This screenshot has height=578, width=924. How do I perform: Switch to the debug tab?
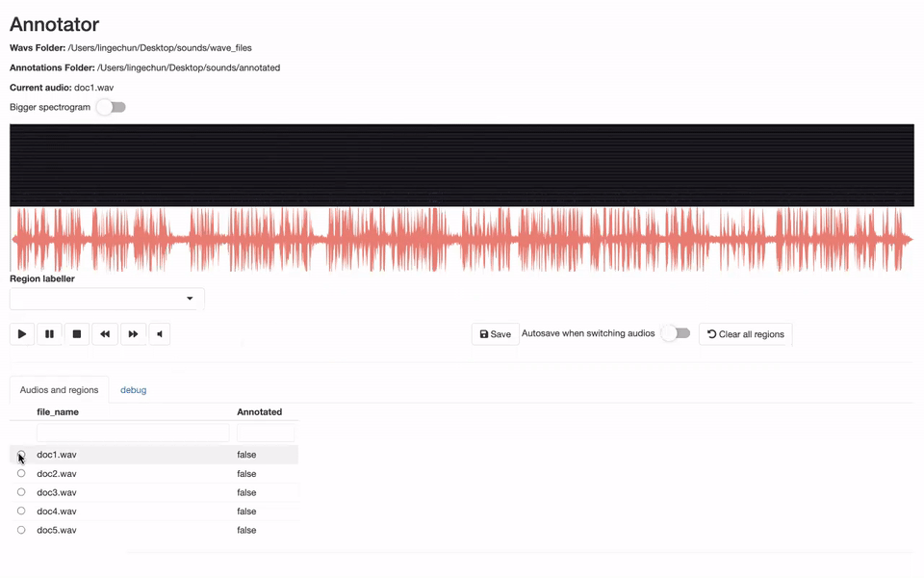pyautogui.click(x=133, y=390)
